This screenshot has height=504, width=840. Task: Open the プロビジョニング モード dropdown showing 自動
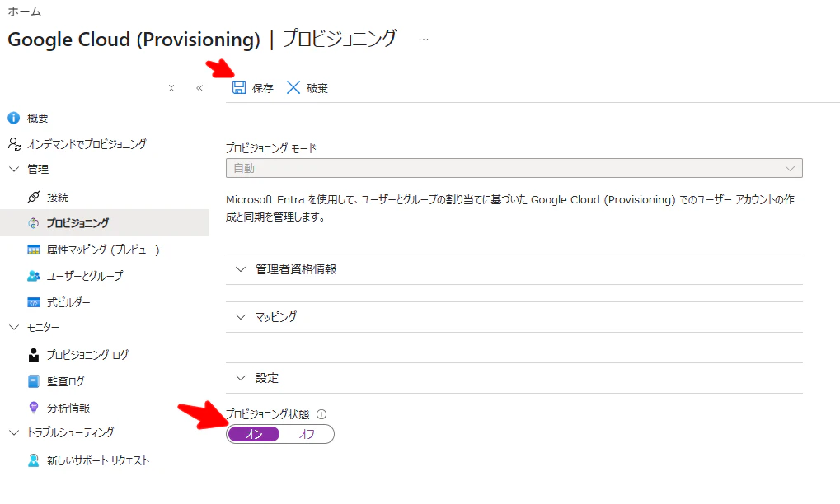pyautogui.click(x=514, y=168)
